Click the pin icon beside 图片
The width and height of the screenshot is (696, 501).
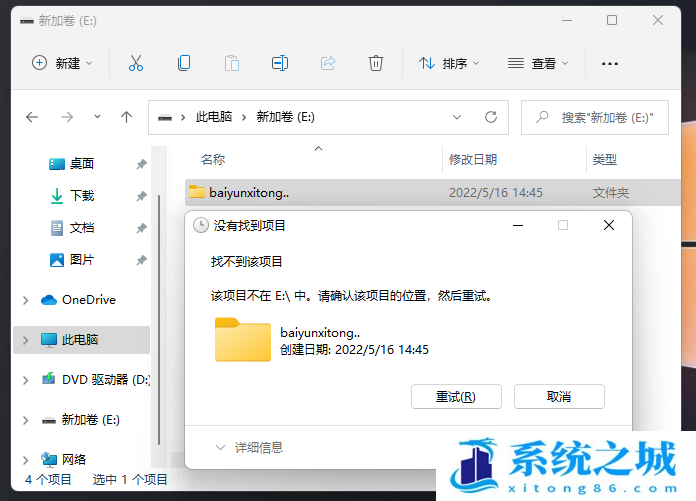click(141, 260)
